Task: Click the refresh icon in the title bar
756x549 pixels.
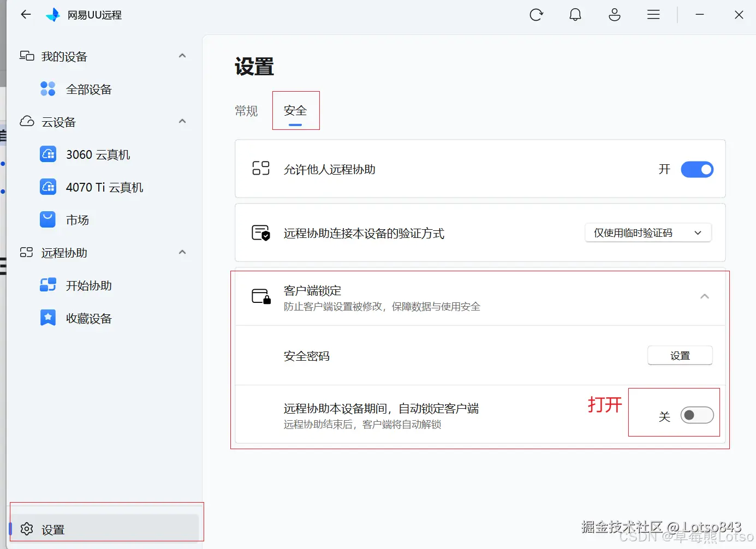Action: tap(536, 15)
